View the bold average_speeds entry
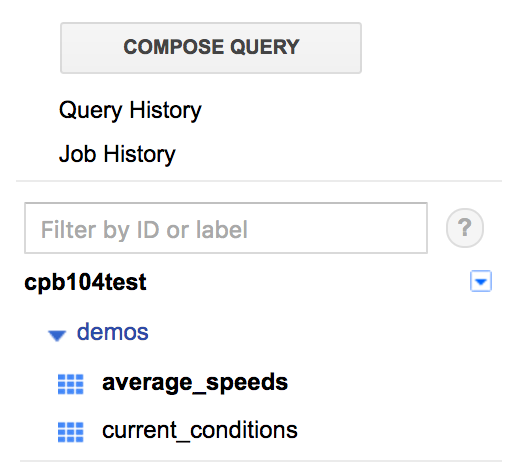Screen dimensions: 514x474 (x=195, y=383)
